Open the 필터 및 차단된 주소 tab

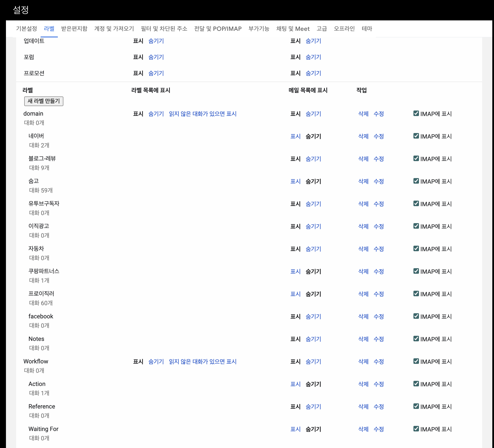[x=164, y=29]
